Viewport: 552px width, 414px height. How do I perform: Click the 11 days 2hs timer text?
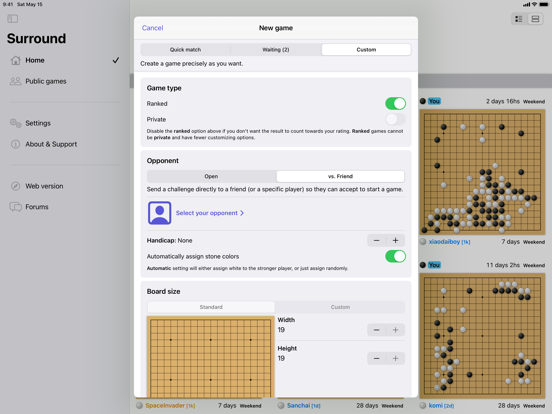tap(503, 265)
